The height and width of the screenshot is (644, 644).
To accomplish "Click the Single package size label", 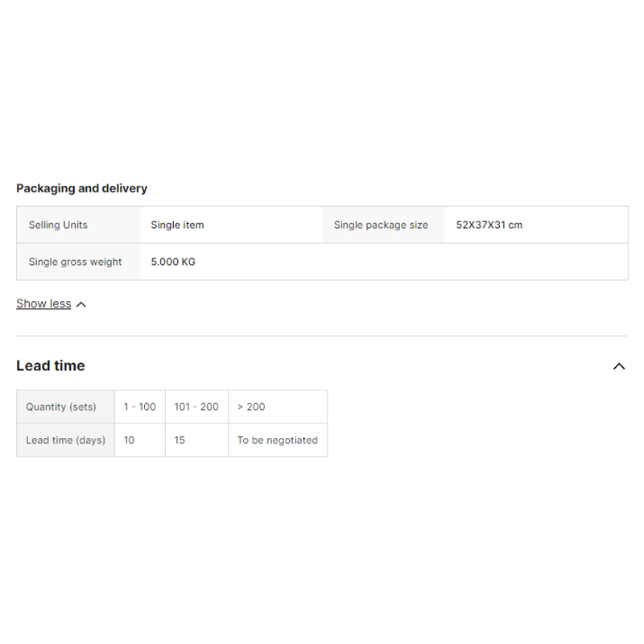I will point(381,225).
